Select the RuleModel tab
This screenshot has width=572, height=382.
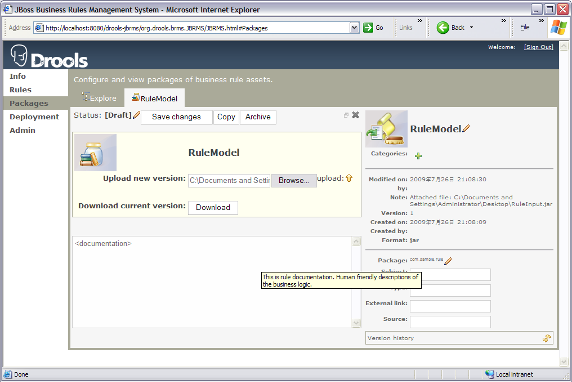pyautogui.click(x=154, y=98)
